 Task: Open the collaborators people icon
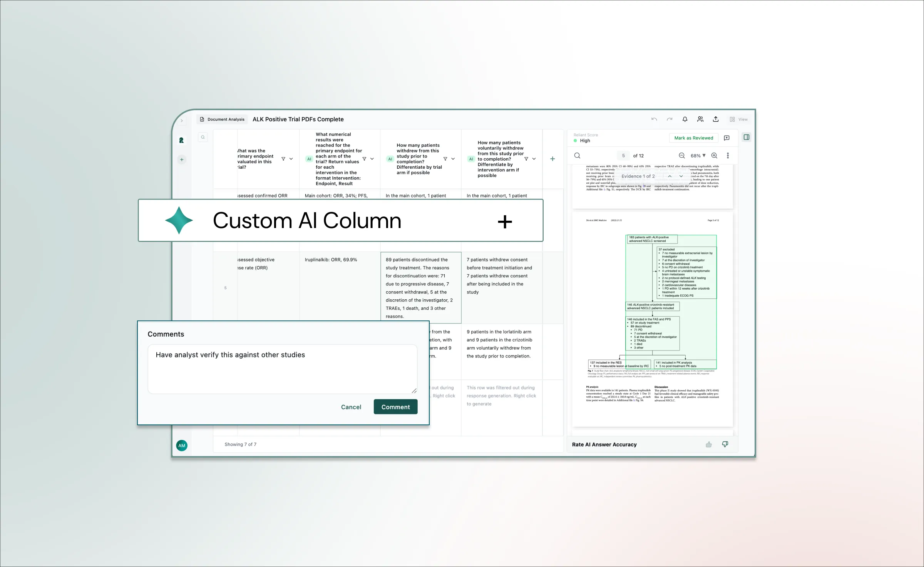pos(700,119)
